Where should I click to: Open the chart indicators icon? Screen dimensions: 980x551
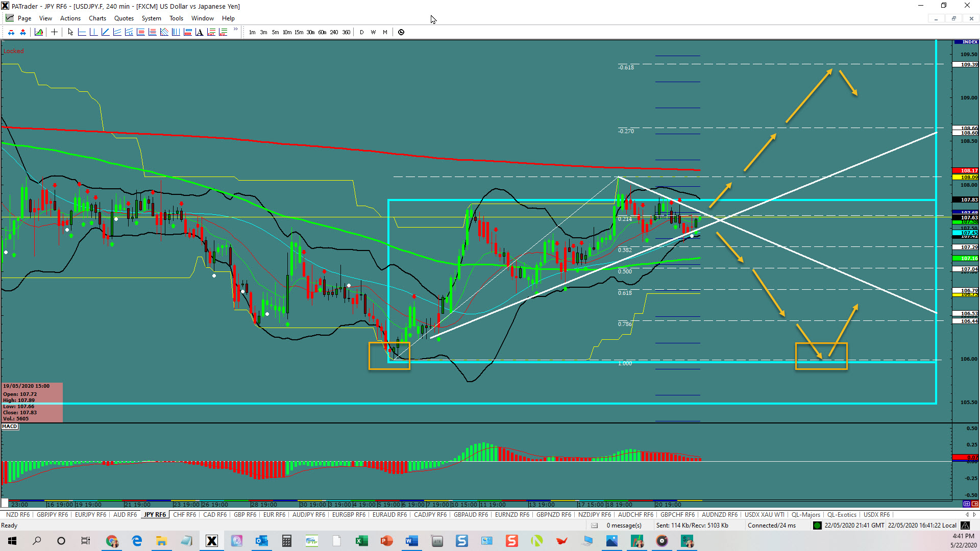39,32
